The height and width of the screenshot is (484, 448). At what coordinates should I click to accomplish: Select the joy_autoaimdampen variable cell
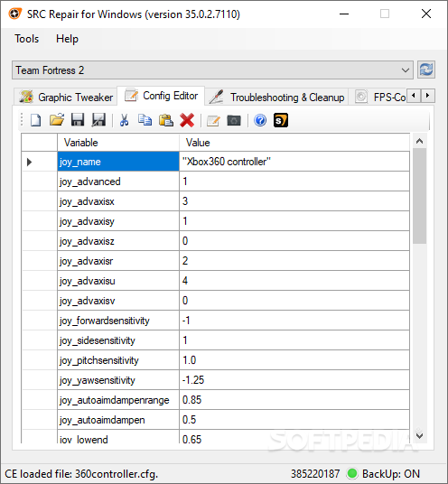[x=118, y=420]
